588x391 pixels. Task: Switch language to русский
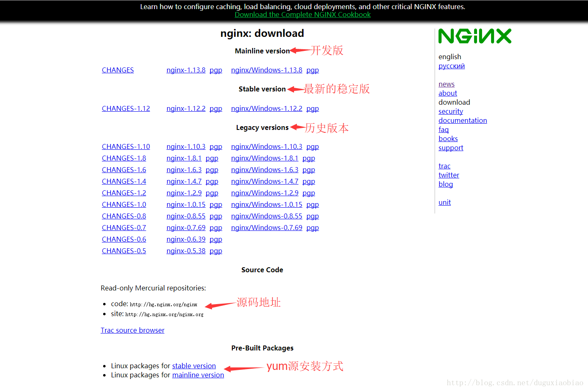click(451, 66)
